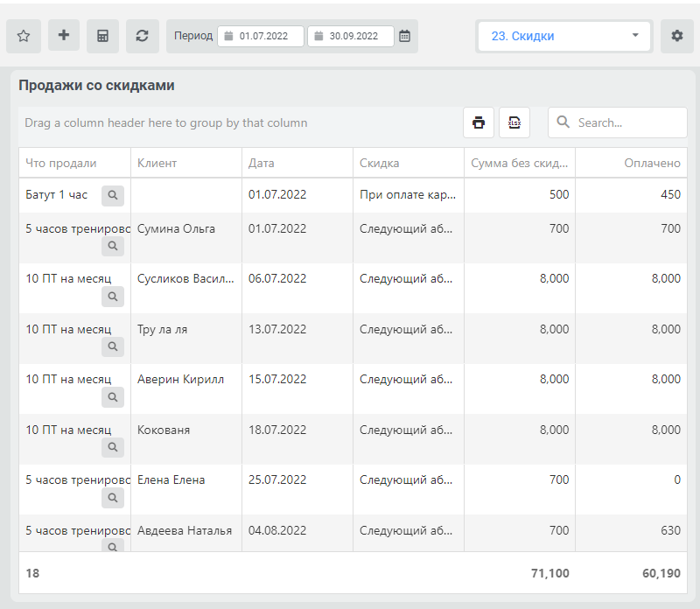Click the total paid sum 60,190
This screenshot has width=700, height=609.
tap(661, 573)
